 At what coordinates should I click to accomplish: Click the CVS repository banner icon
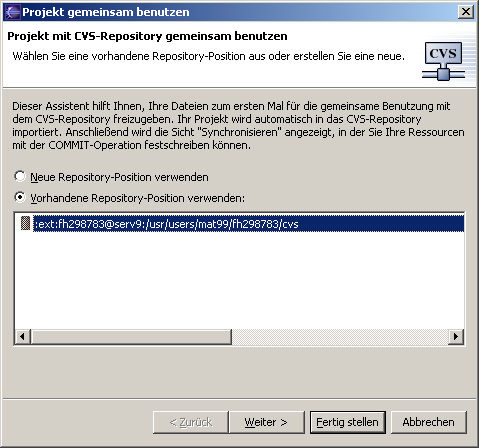coord(445,61)
